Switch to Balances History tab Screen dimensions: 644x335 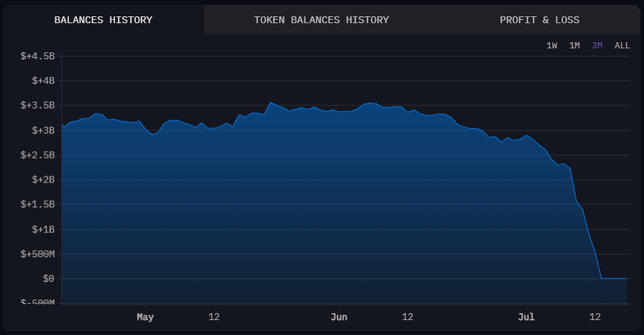(x=103, y=20)
